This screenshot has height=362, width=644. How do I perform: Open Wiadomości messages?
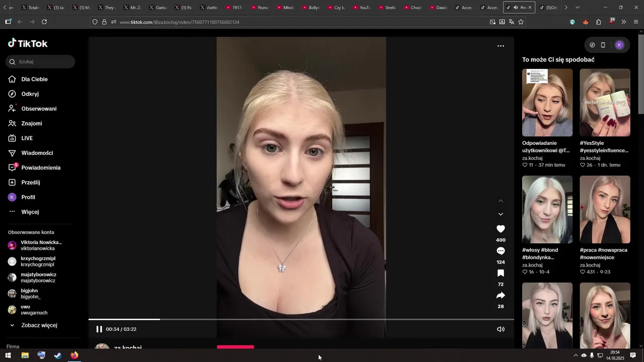(x=37, y=153)
